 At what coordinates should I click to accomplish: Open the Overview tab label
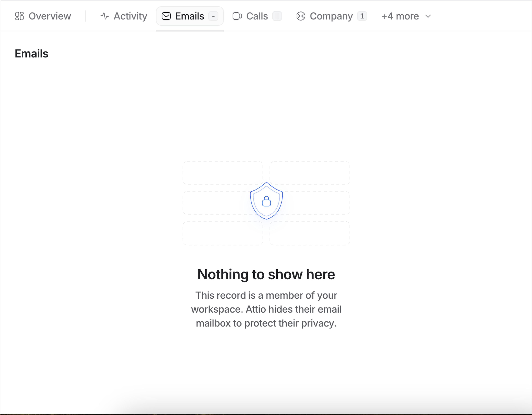(x=50, y=16)
